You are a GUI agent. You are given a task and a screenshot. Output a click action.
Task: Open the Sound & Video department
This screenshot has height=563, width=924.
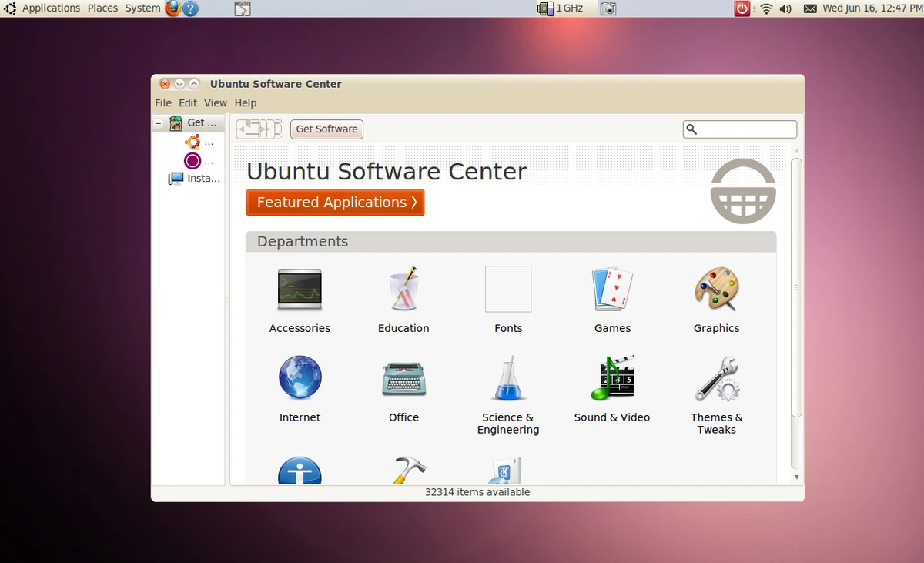612,389
